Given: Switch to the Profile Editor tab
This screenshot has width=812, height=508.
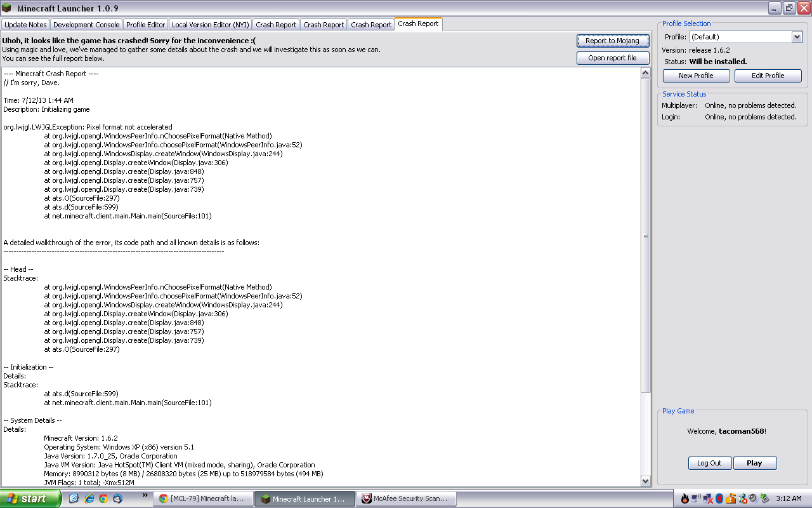Looking at the screenshot, I should tap(145, 25).
